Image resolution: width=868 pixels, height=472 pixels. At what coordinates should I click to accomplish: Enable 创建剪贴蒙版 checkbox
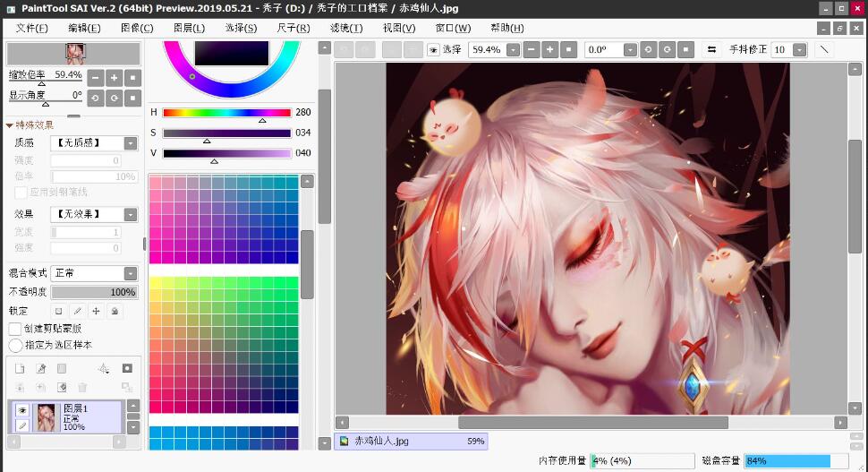[x=15, y=329]
